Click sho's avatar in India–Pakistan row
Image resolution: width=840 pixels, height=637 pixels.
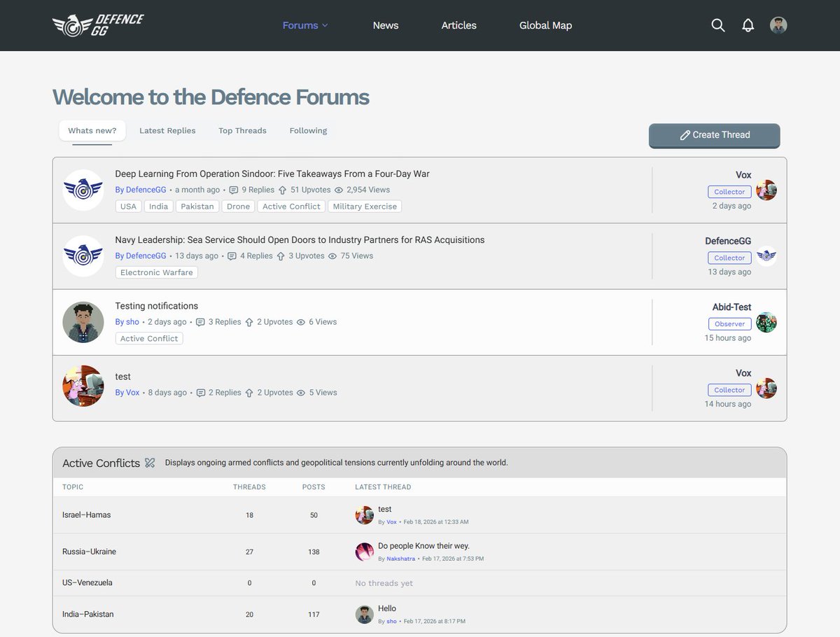click(x=364, y=615)
